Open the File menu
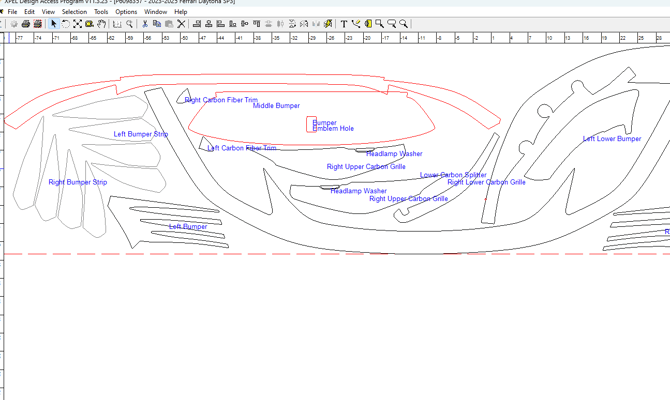Viewport: 670px width, 400px height. click(x=12, y=12)
